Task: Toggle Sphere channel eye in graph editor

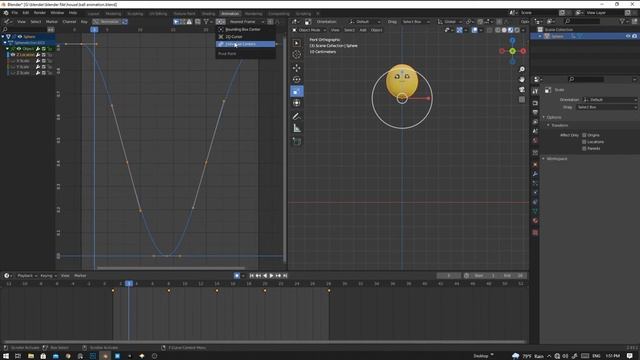Action: (x=20, y=36)
